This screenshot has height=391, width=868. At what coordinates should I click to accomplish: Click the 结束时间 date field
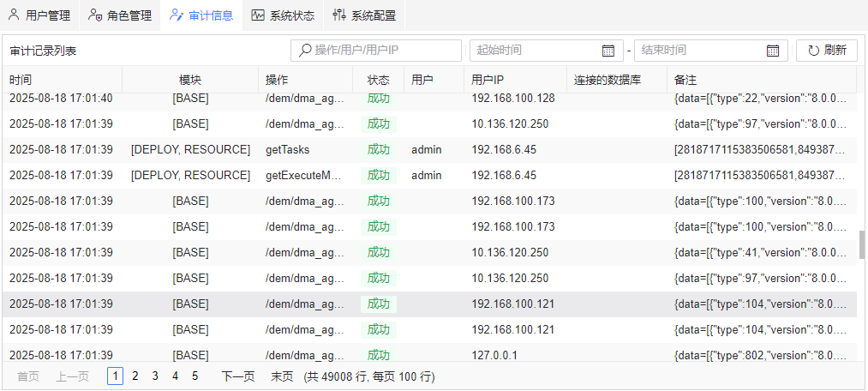tap(711, 51)
